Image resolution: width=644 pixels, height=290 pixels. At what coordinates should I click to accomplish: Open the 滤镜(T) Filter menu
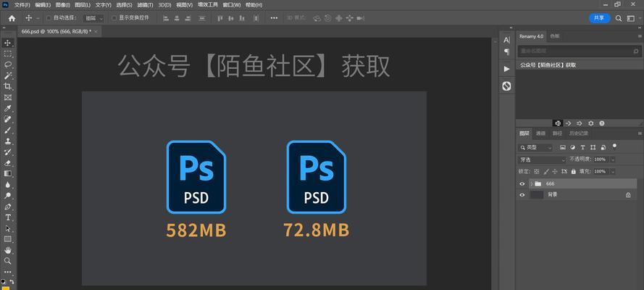click(145, 5)
